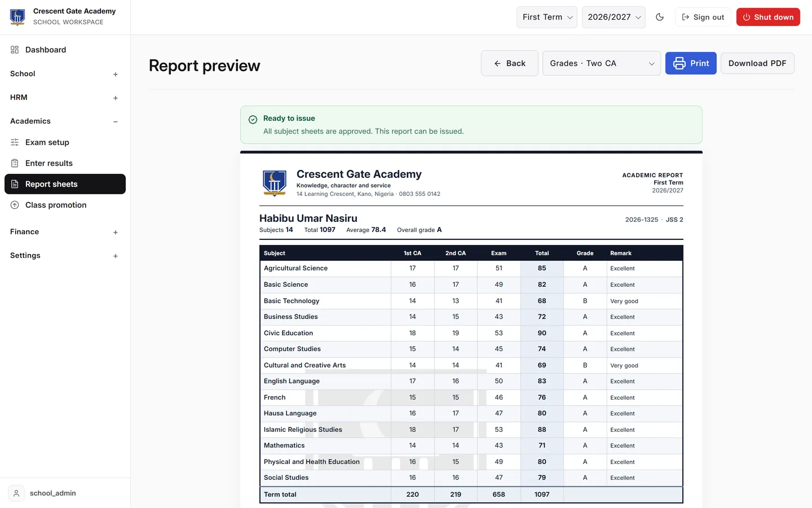Image resolution: width=812 pixels, height=508 pixels.
Task: Print the report sheet
Action: [691, 63]
